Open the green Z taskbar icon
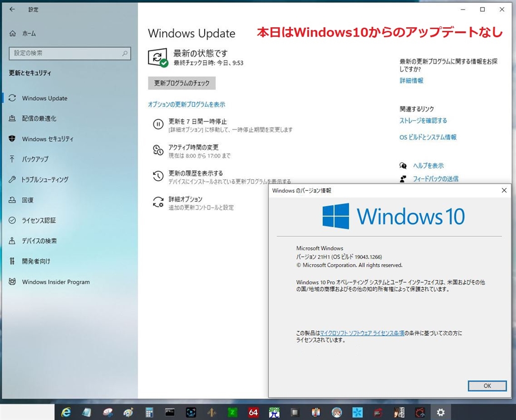The image size is (516, 420). coord(232,412)
